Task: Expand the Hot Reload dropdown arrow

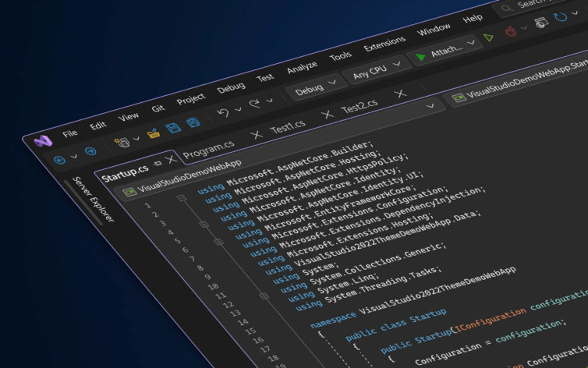Action: 524,28
